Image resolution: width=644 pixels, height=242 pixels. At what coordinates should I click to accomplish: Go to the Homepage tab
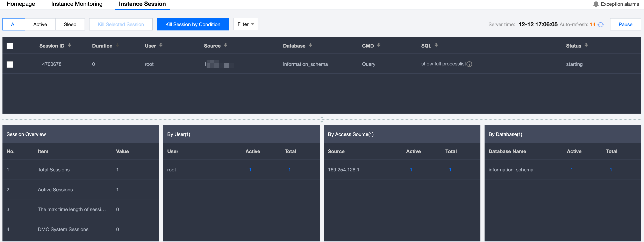tap(21, 4)
